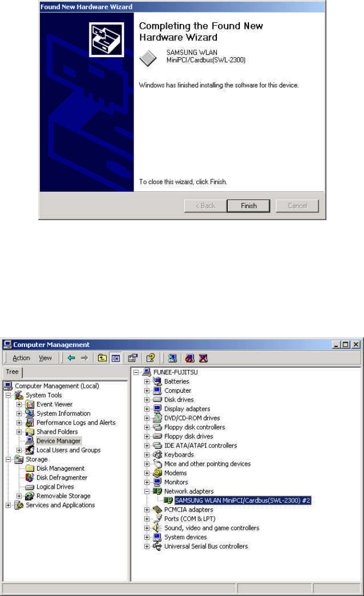Select Device Manager in the tree
364x596 pixels.
[x=58, y=441]
